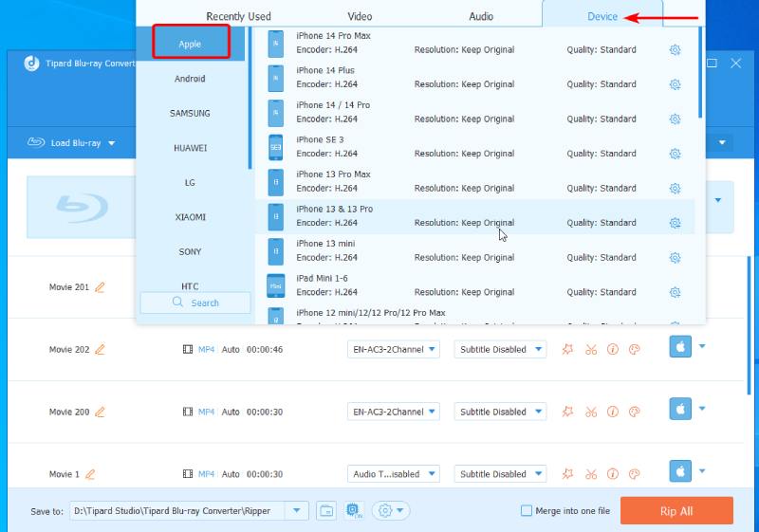Choose iPhone 13 Pro Max profile row
Image resolution: width=759 pixels, height=532 pixels.
coord(474,182)
